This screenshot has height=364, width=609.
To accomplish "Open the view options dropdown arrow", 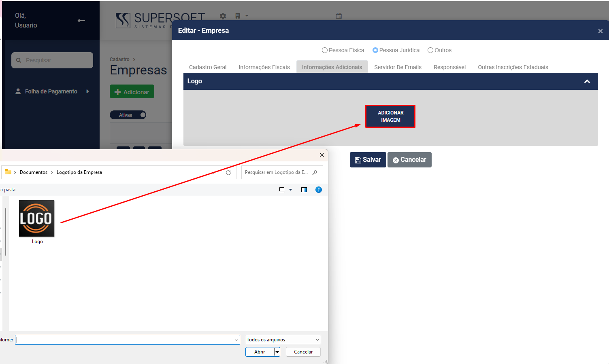I will (290, 190).
